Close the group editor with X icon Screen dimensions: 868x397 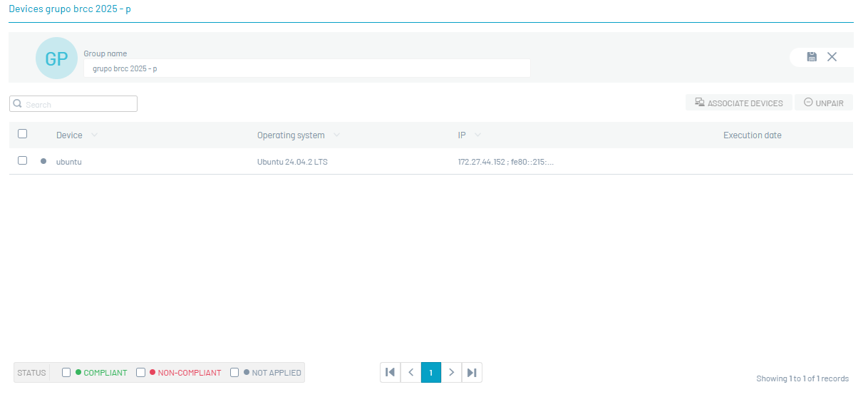tap(832, 57)
